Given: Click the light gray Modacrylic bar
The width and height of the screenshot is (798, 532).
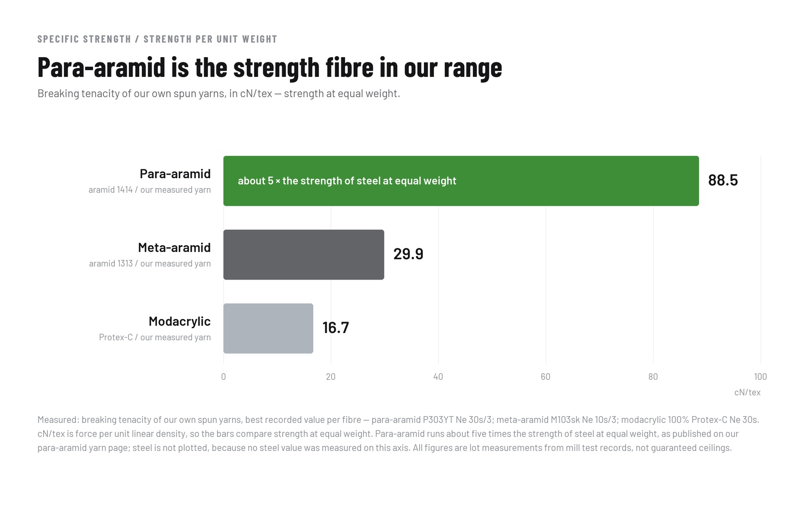Looking at the screenshot, I should click(268, 328).
